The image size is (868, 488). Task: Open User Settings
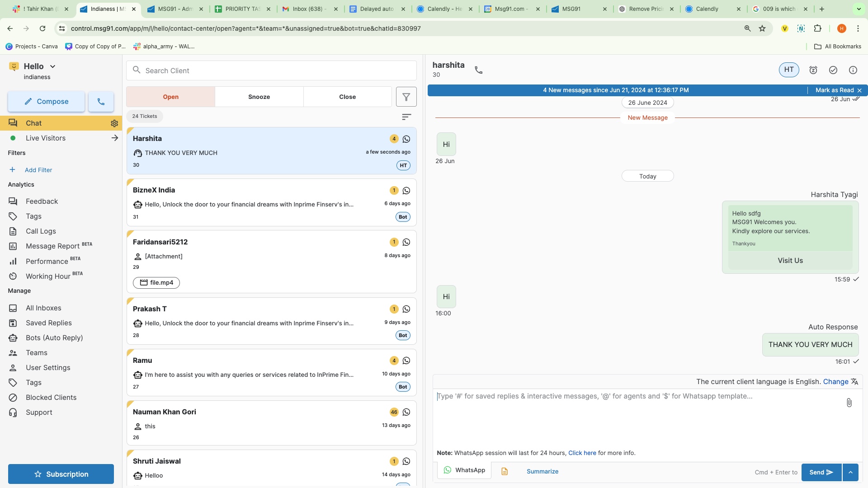48,367
